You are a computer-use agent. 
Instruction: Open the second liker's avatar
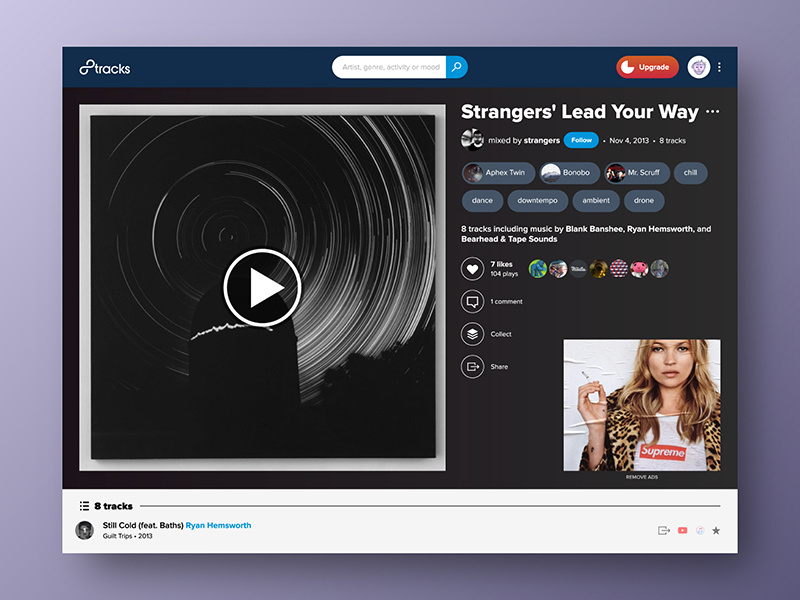(558, 268)
